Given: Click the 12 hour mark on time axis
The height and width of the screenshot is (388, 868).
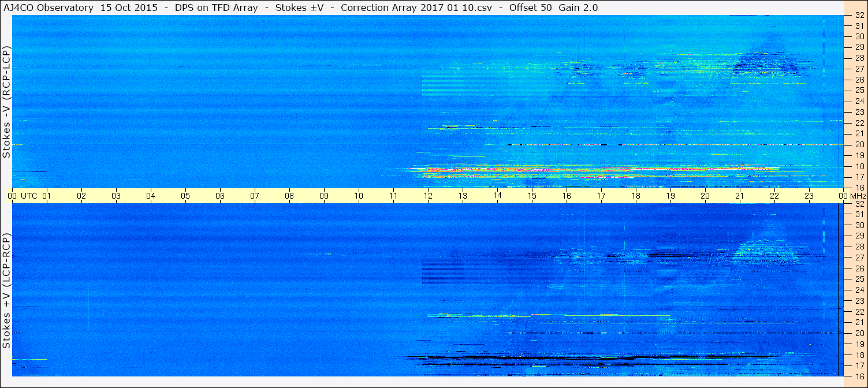Looking at the screenshot, I should pos(428,196).
